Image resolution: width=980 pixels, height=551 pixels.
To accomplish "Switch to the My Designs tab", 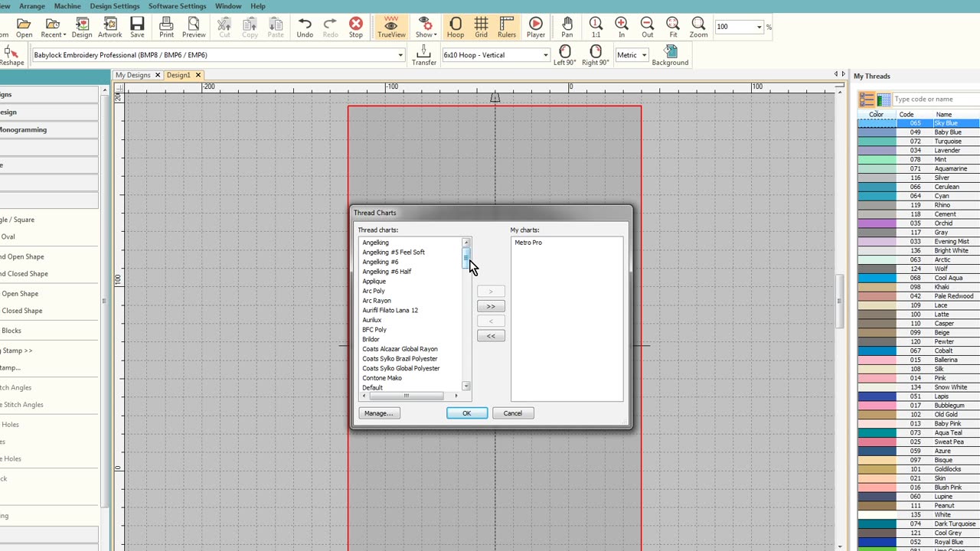I will [133, 75].
